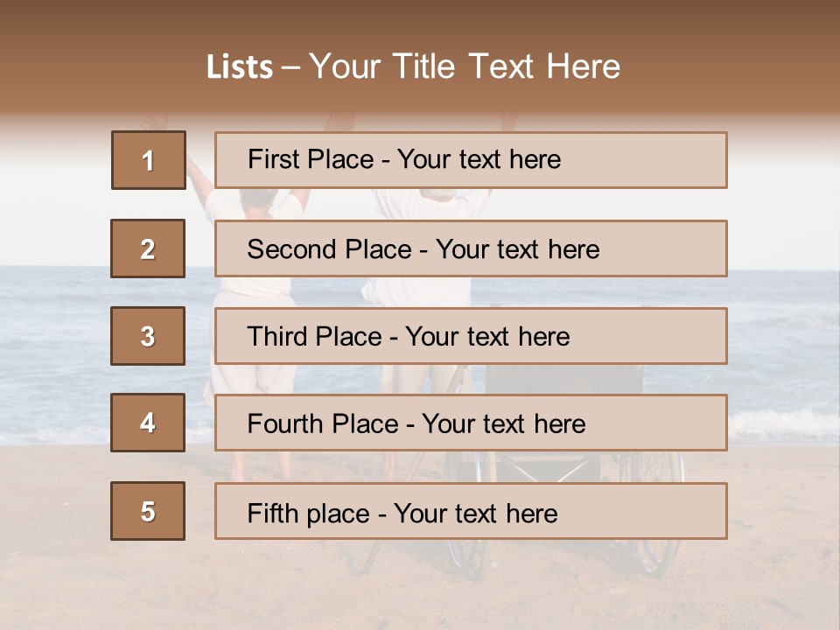Viewport: 840px width, 630px height.
Task: Click 'Your Title Text Here' title text
Action: pos(465,67)
